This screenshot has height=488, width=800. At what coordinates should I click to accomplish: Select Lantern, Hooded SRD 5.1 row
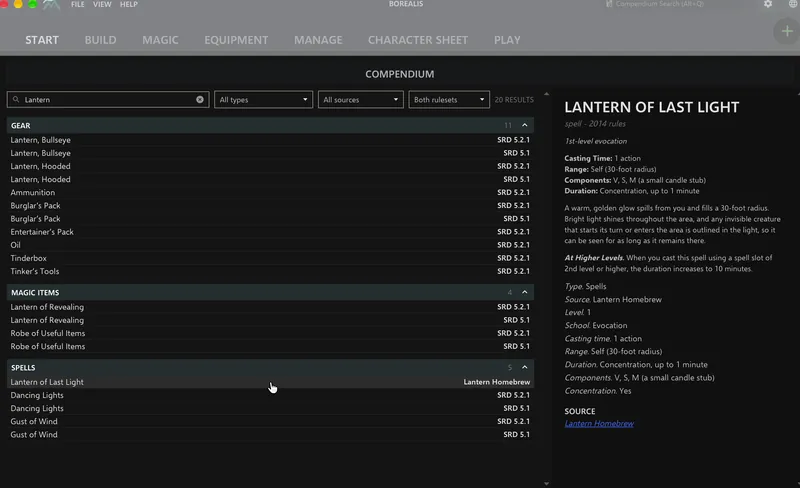pos(270,179)
